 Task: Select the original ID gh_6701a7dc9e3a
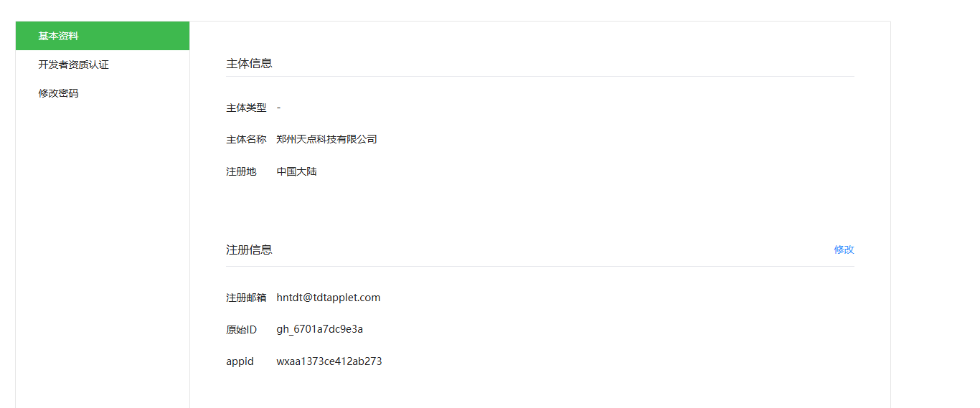(x=320, y=330)
